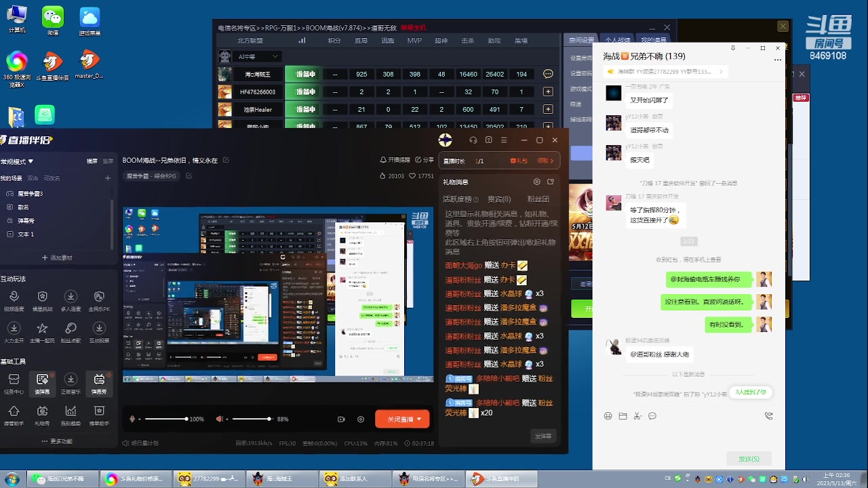Switch to the 贵宾(8) tab
This screenshot has height=488, width=868.
(x=499, y=199)
